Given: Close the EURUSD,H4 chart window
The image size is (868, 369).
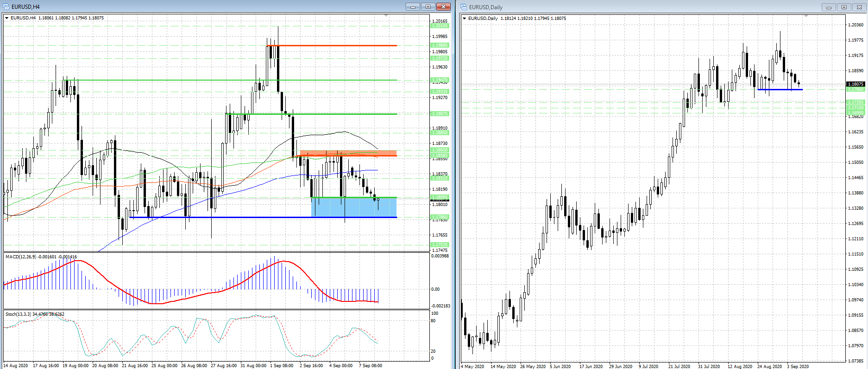Looking at the screenshot, I should (x=443, y=7).
